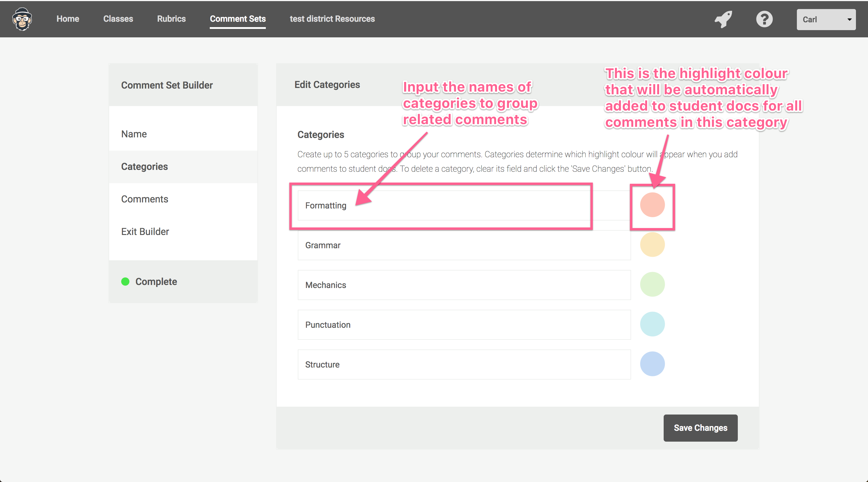The height and width of the screenshot is (482, 868).
Task: Click the green Mechanics colour swatch
Action: [652, 284]
